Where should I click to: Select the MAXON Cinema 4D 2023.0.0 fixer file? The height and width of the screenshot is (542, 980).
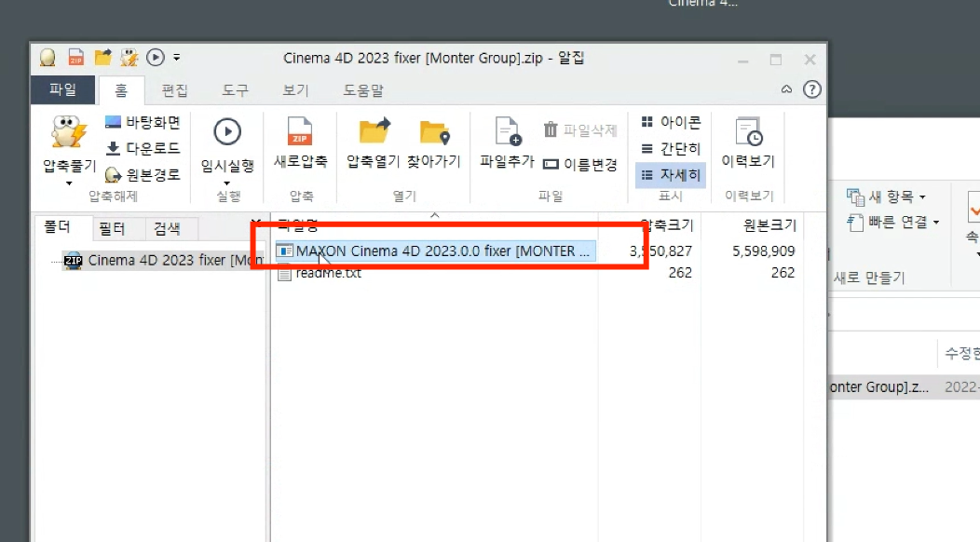coord(435,251)
